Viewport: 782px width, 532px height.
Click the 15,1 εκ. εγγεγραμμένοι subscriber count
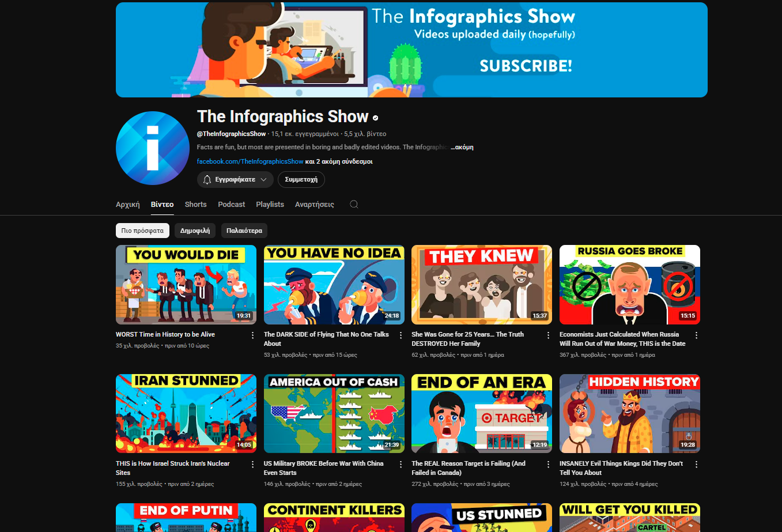pos(305,134)
